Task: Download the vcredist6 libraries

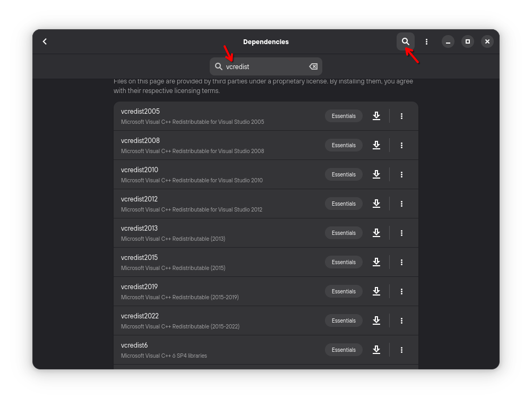Action: 376,350
